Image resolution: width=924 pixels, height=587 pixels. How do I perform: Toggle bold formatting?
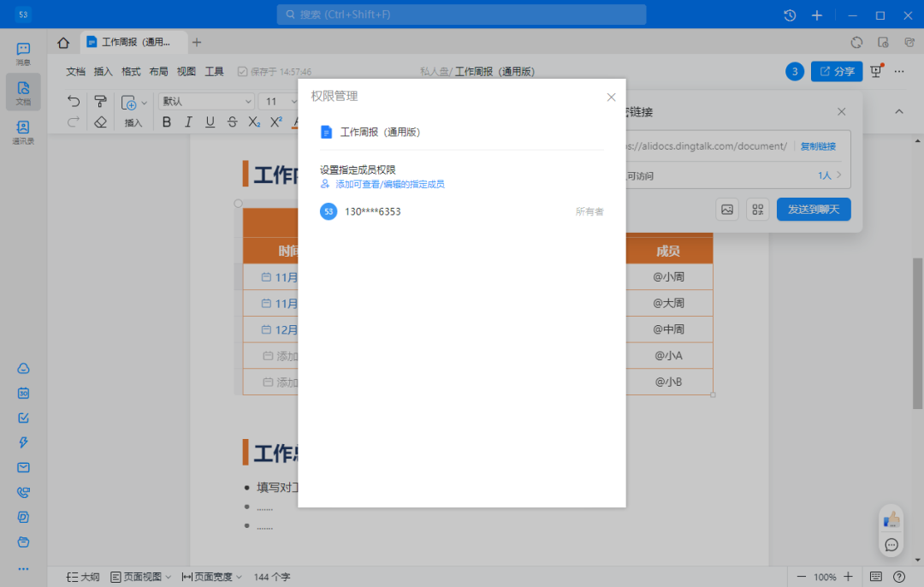click(x=167, y=122)
